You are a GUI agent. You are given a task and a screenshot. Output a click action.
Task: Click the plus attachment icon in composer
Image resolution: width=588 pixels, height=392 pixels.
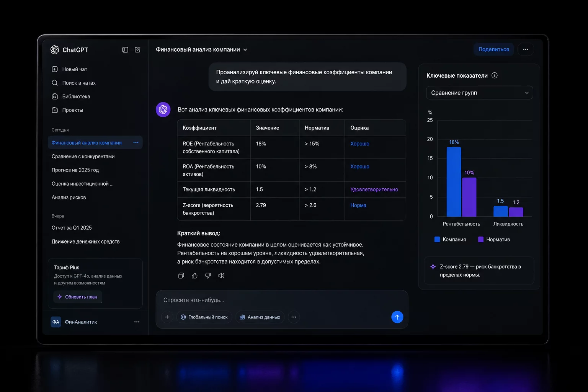[x=167, y=317]
